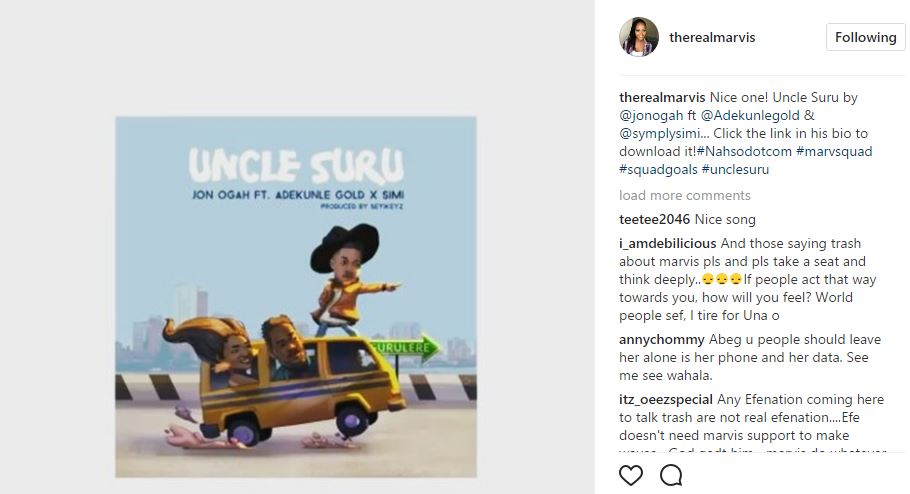This screenshot has width=910, height=494.
Task: Visit commenter itz_oeezspecial's profile
Action: tap(666, 399)
